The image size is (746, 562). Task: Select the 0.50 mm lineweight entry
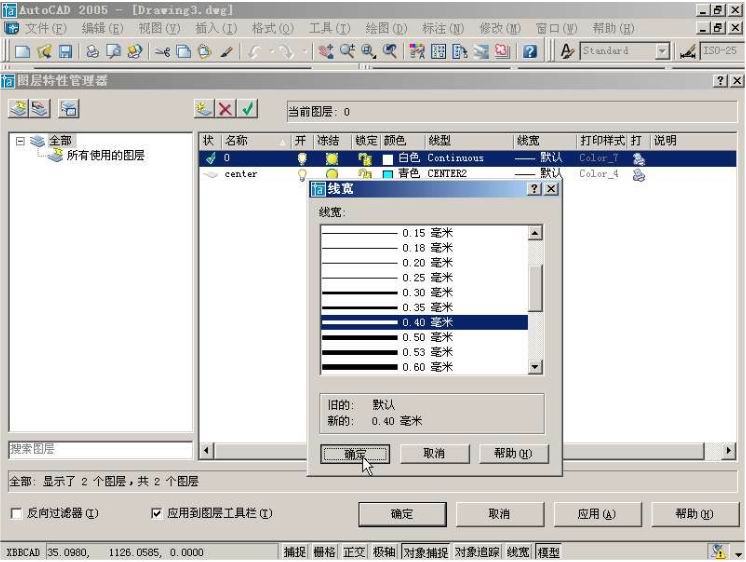click(x=424, y=337)
